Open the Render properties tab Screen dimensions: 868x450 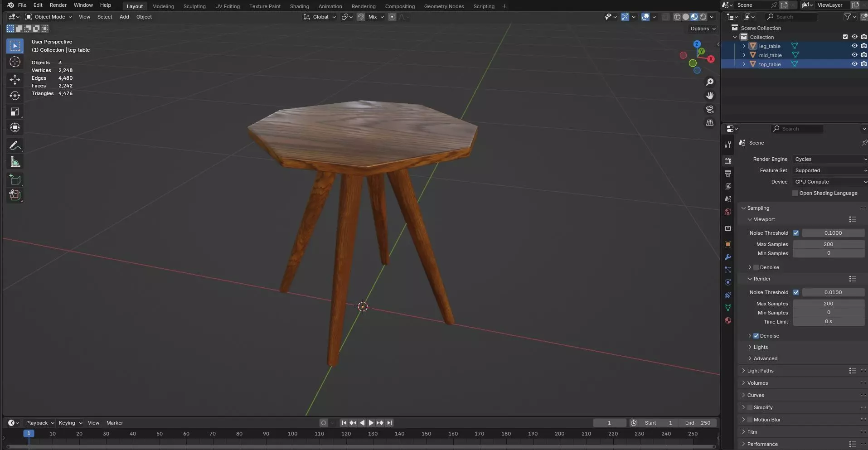728,160
